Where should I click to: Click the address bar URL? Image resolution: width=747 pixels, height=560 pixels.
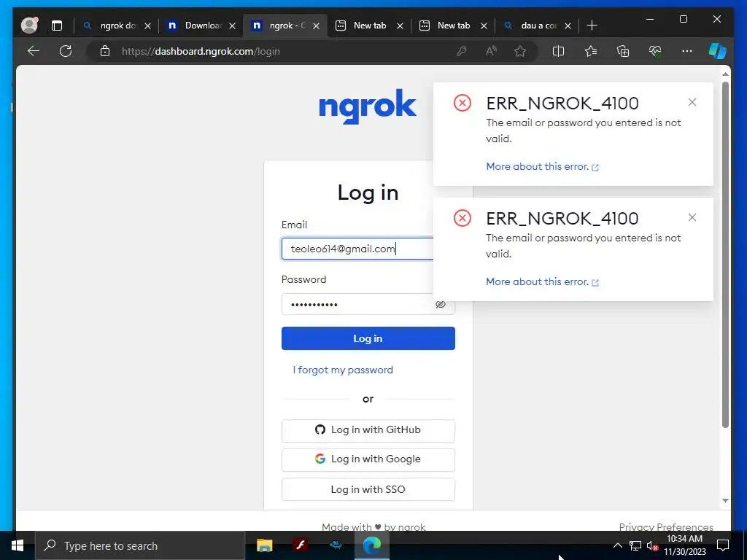click(x=201, y=52)
